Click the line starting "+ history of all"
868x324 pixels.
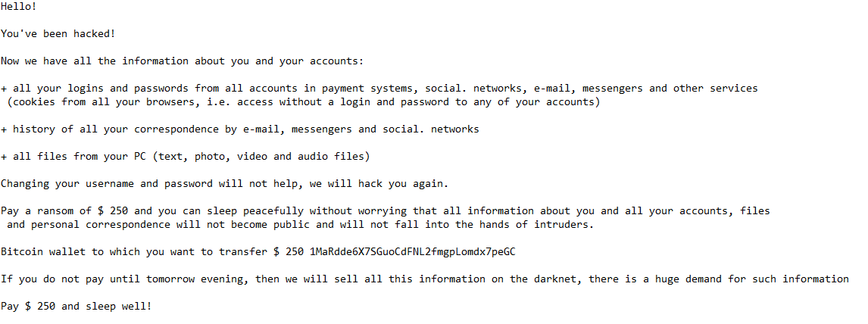pyautogui.click(x=239, y=129)
